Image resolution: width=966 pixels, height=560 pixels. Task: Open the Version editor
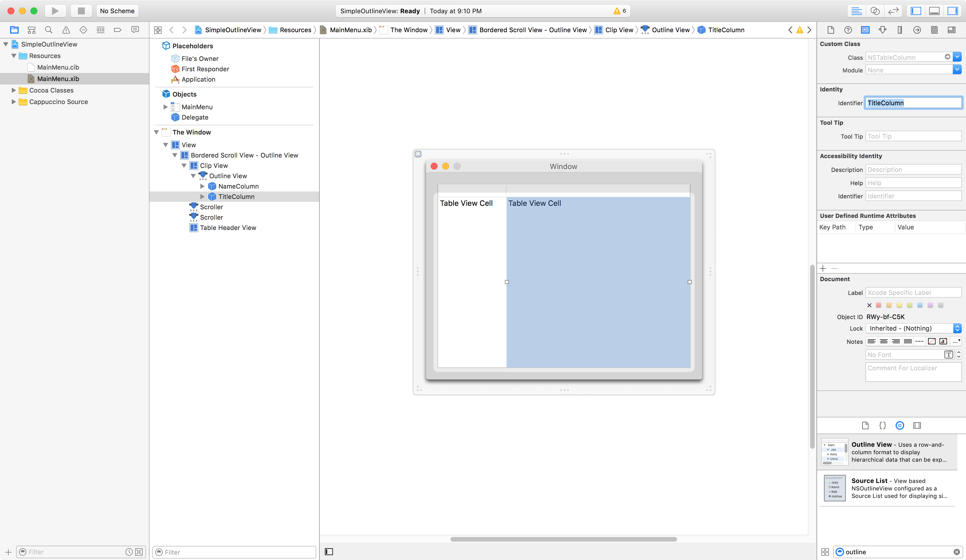point(894,11)
